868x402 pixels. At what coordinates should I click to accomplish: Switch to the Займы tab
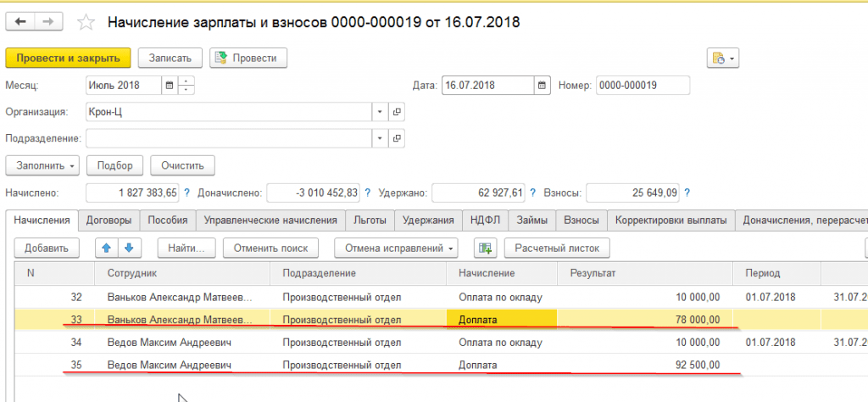click(x=532, y=220)
